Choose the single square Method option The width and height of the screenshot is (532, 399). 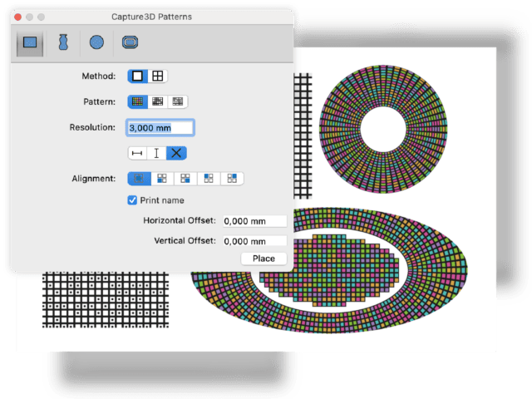(137, 76)
